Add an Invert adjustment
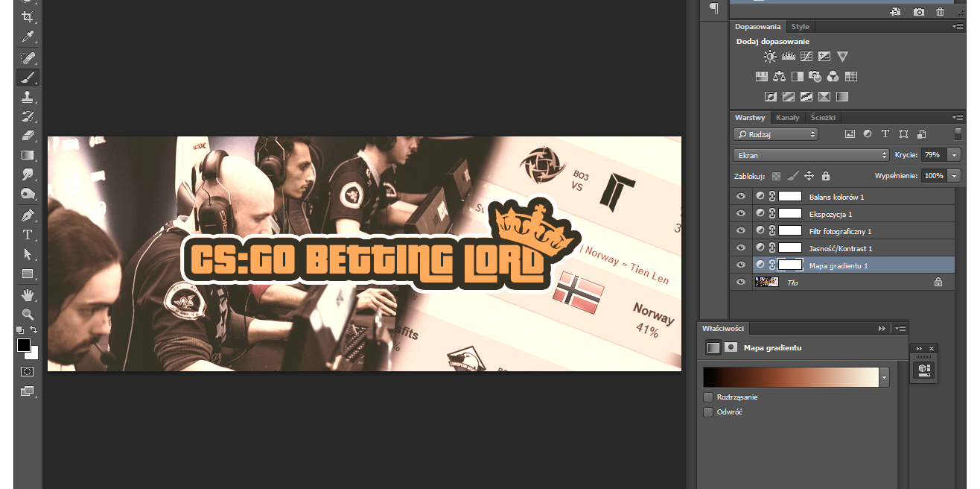This screenshot has height=489, width=980. (771, 96)
